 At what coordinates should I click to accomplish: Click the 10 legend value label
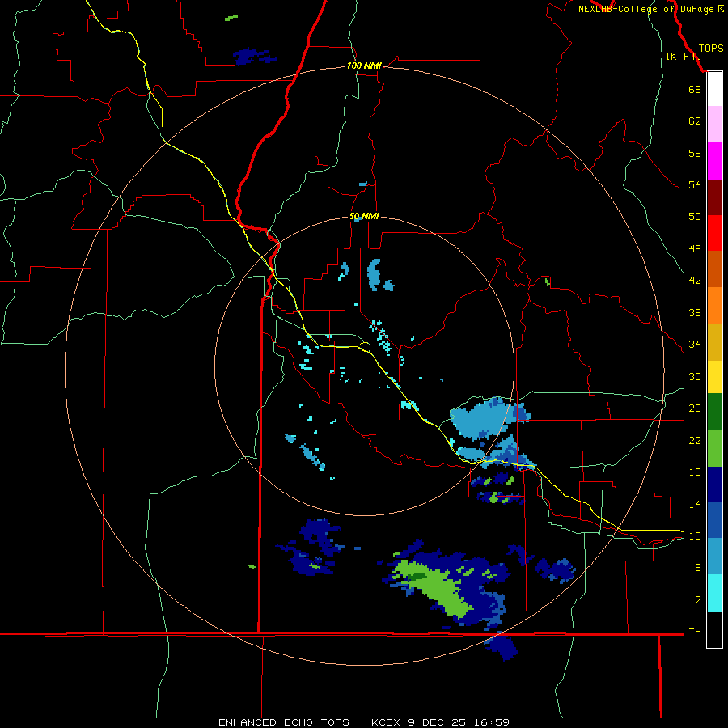[x=695, y=536]
